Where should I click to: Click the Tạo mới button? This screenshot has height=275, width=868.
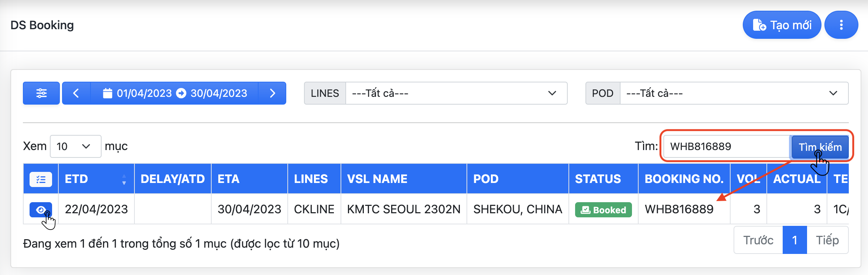782,25
